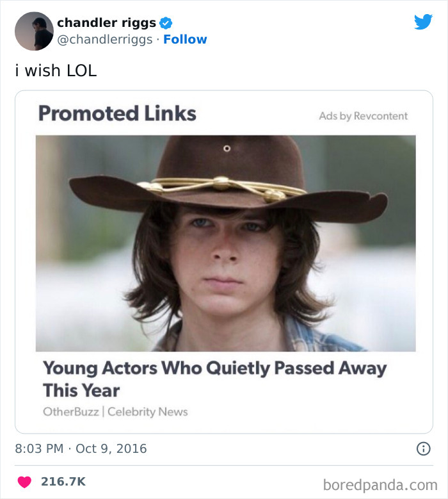This screenshot has width=448, height=499.
Task: Open the profile avatar picture
Action: pos(33,31)
